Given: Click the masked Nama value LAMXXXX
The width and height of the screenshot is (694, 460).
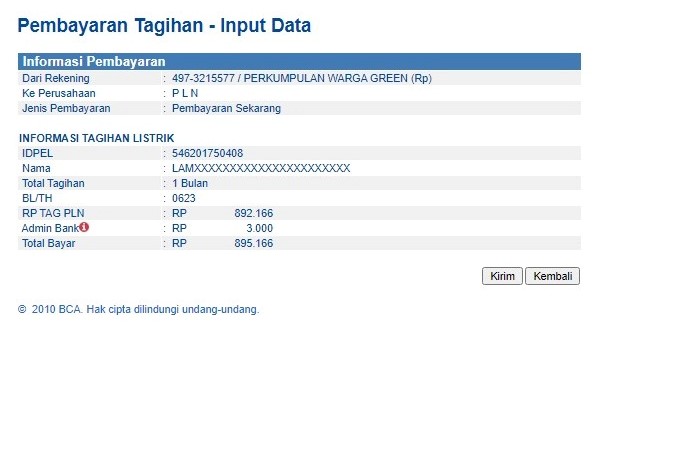Looking at the screenshot, I should (261, 168).
